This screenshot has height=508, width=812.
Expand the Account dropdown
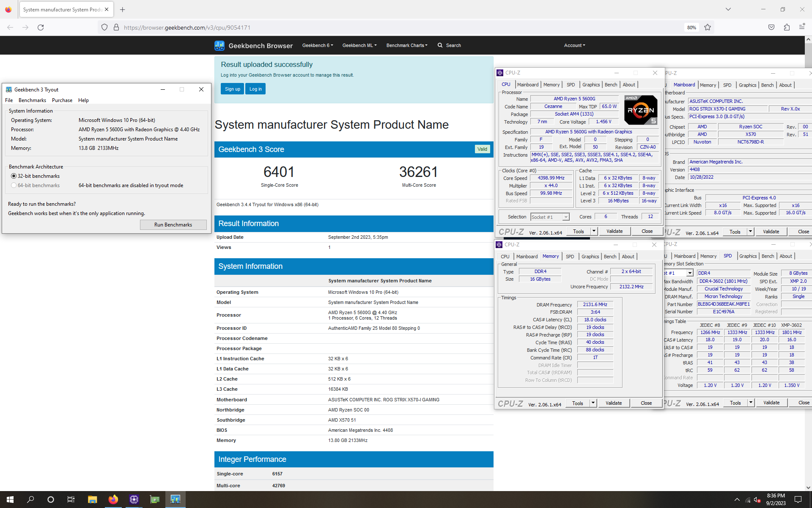[x=574, y=45]
